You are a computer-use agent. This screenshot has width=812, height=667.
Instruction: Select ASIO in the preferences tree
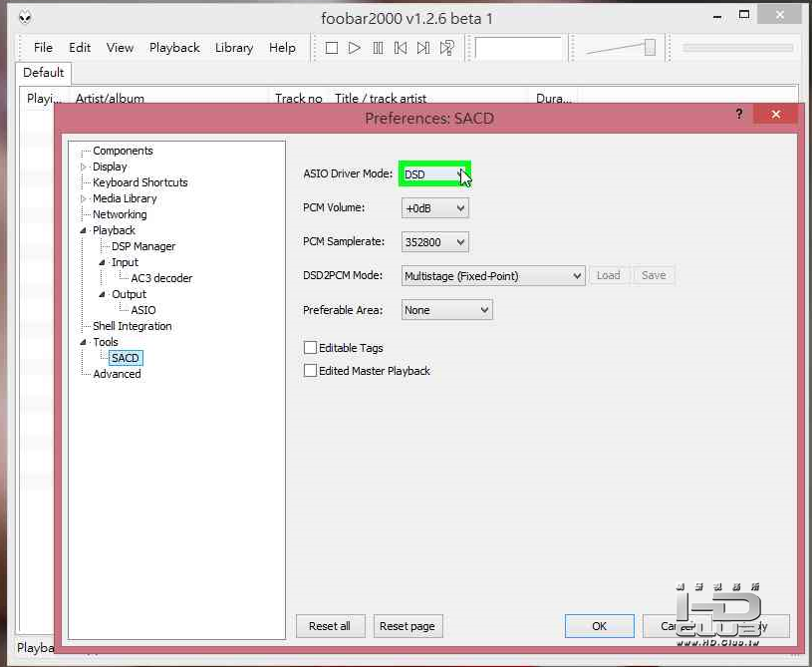(142, 310)
